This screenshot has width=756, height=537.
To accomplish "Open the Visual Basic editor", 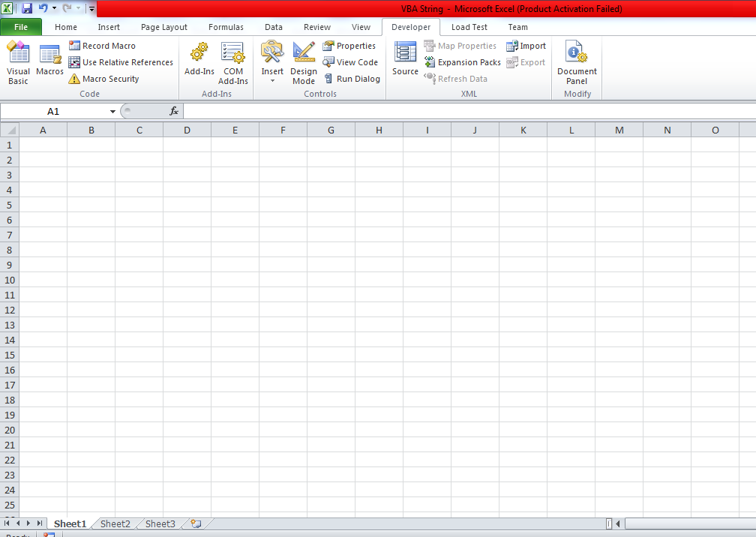I will click(18, 63).
